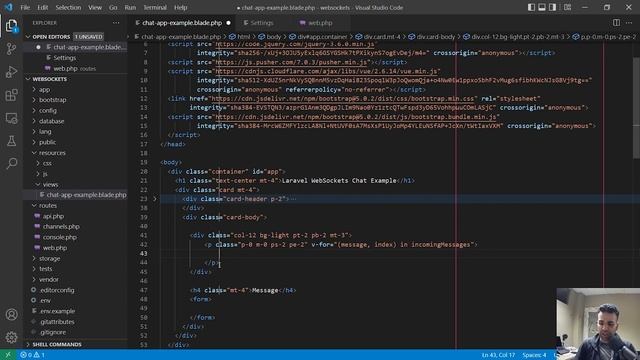Screen dimensions: 640x360
Task: Open editor More Actions ellipsis
Action: pos(629,23)
